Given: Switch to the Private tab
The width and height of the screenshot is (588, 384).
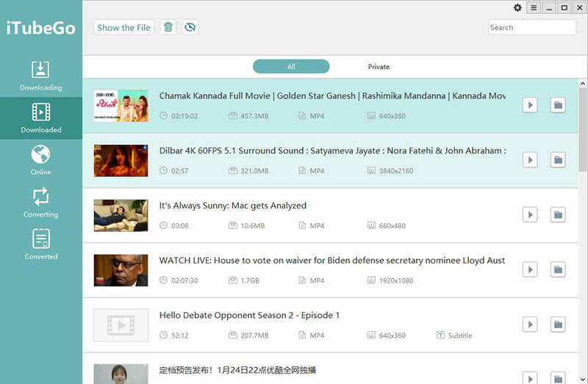Looking at the screenshot, I should [379, 67].
